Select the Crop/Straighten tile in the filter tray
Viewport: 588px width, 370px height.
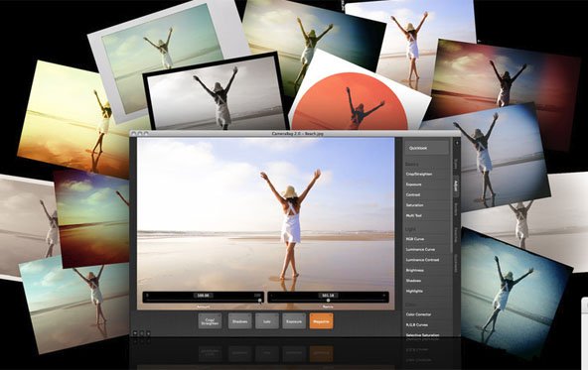pyautogui.click(x=210, y=321)
